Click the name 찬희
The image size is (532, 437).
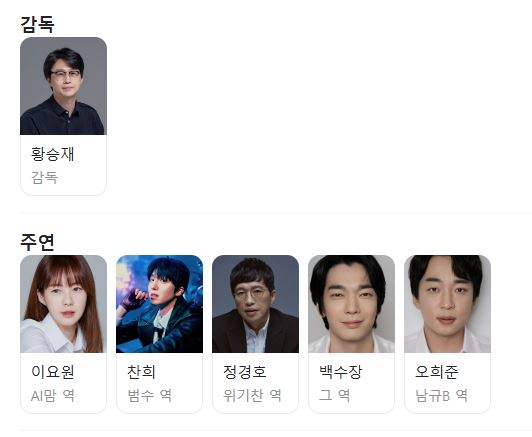coord(141,372)
